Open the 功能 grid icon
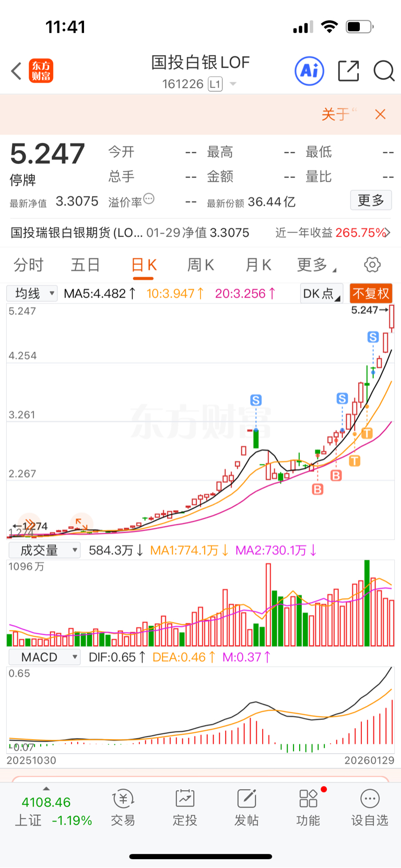This screenshot has height=868, width=401. pos(308,799)
